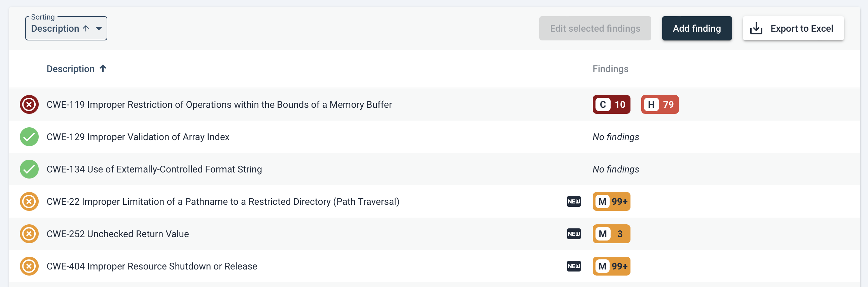This screenshot has width=868, height=287.
Task: Open the high findings badge showing 79
Action: tap(659, 104)
